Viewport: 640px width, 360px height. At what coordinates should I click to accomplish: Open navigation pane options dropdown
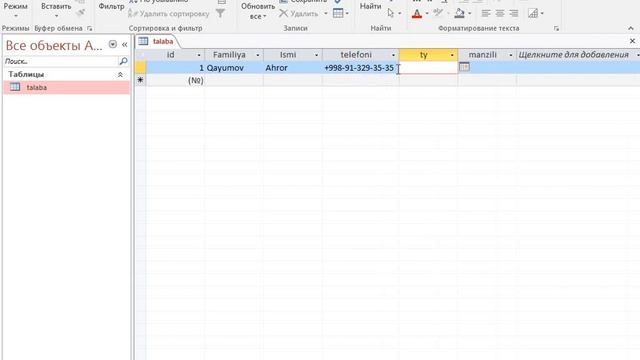[x=113, y=44]
